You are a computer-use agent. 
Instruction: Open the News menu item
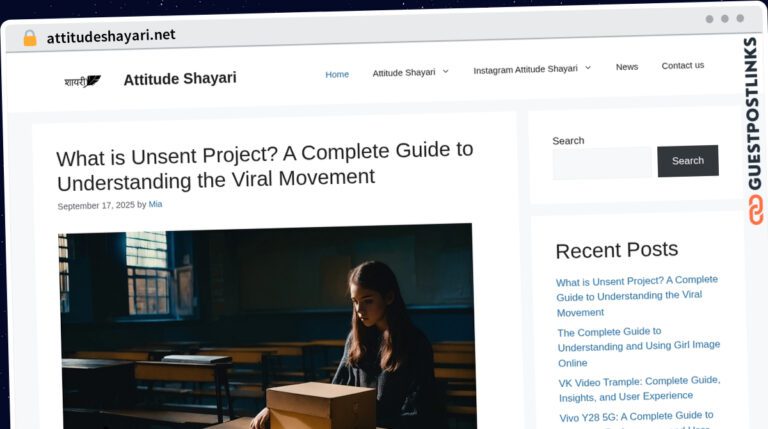click(627, 67)
